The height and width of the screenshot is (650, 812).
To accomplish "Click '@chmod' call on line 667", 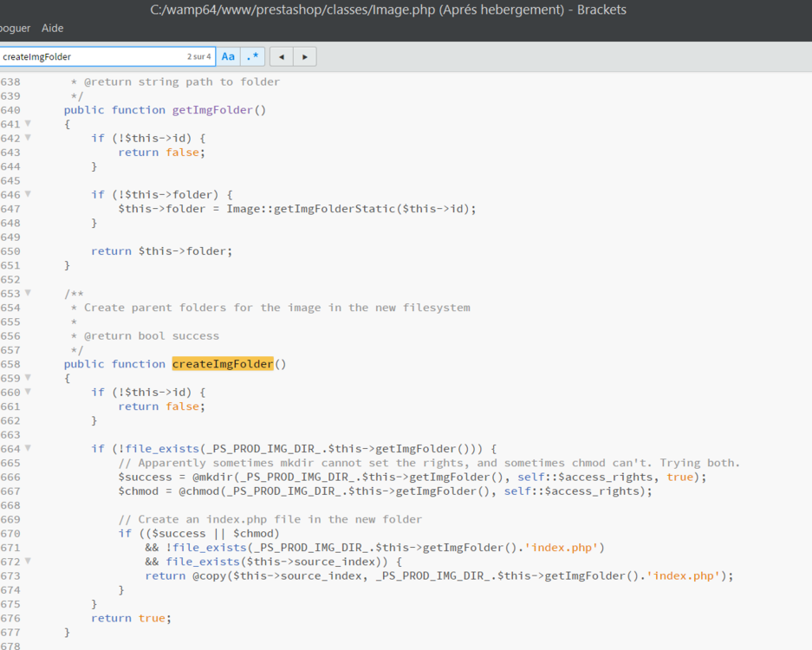I will click(199, 491).
